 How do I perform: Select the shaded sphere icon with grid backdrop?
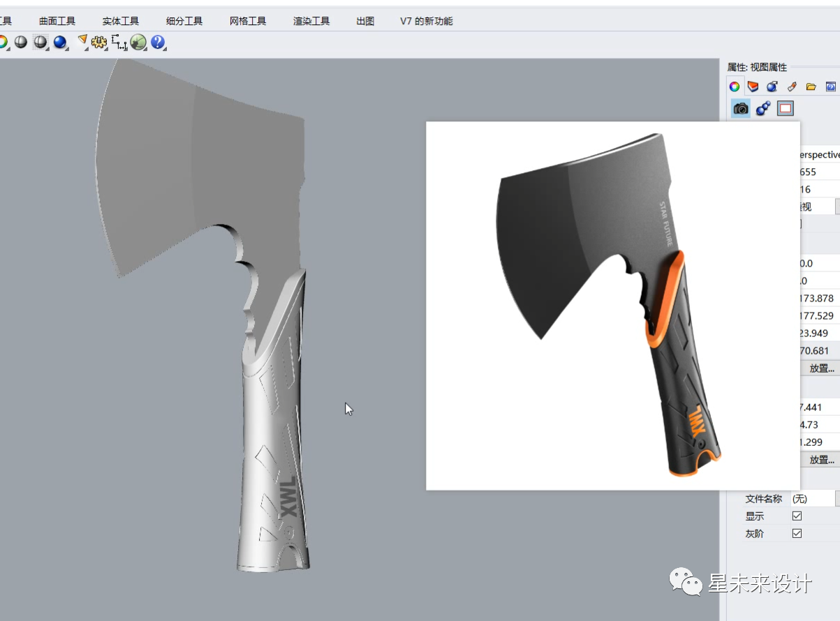40,43
